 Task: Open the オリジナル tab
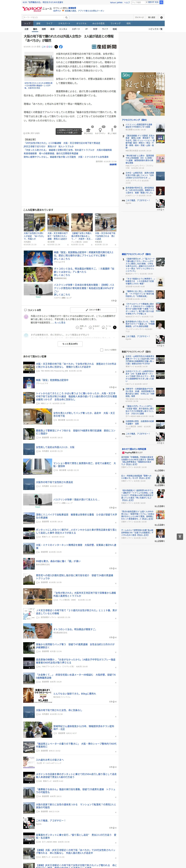81,24
